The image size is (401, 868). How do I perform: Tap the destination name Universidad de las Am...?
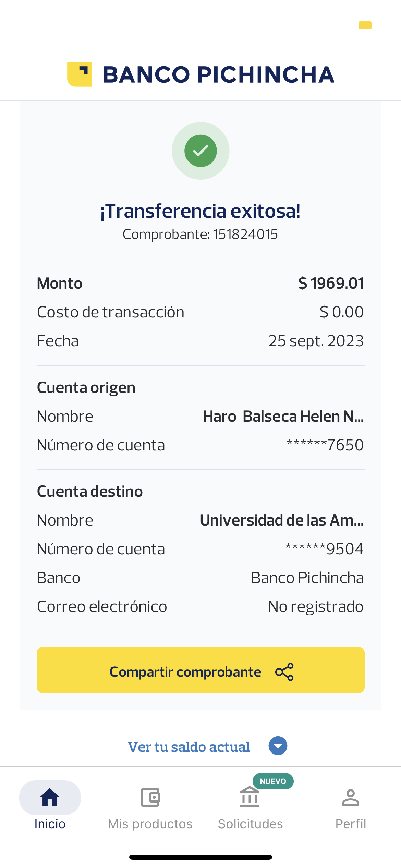[282, 520]
